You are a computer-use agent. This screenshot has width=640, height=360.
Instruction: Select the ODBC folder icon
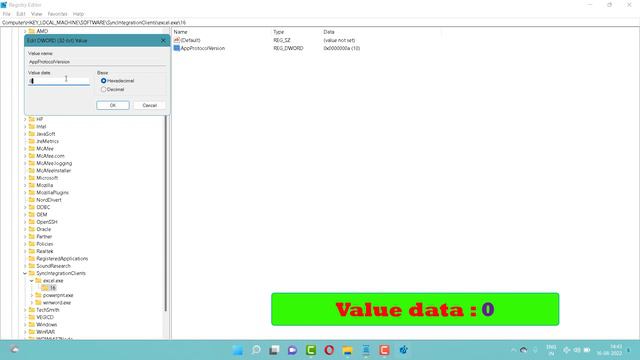click(x=32, y=207)
